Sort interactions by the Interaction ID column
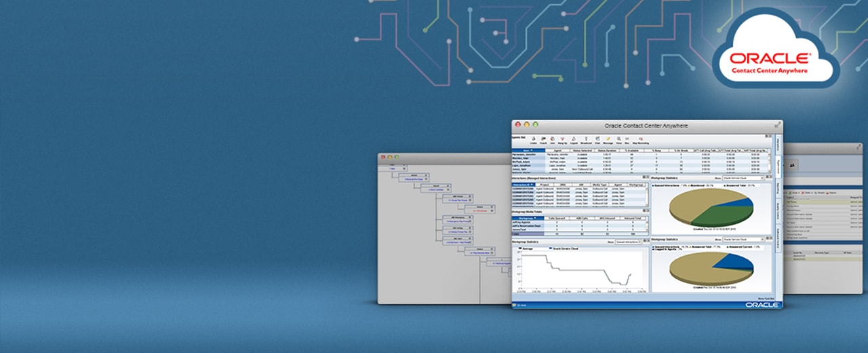 [x=524, y=185]
